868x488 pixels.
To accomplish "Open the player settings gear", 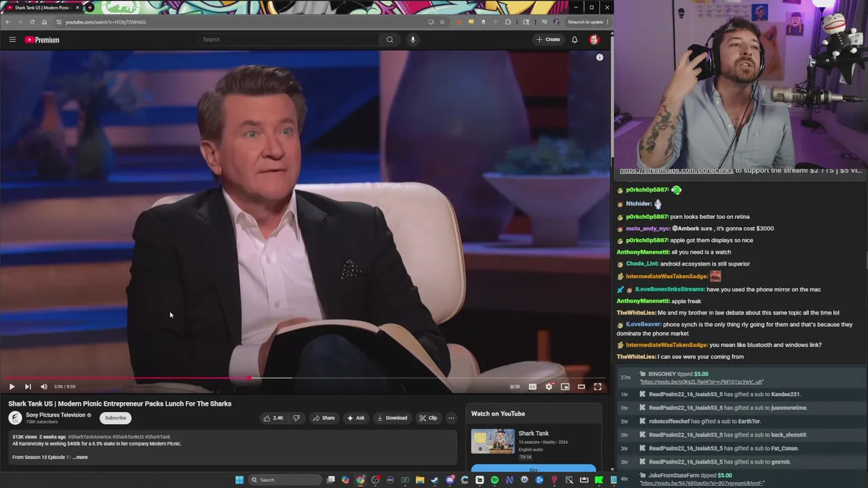I will tap(549, 386).
